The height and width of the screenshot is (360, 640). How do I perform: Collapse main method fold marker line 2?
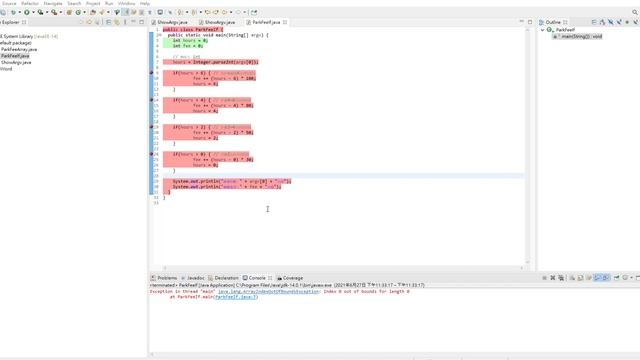tap(160, 35)
